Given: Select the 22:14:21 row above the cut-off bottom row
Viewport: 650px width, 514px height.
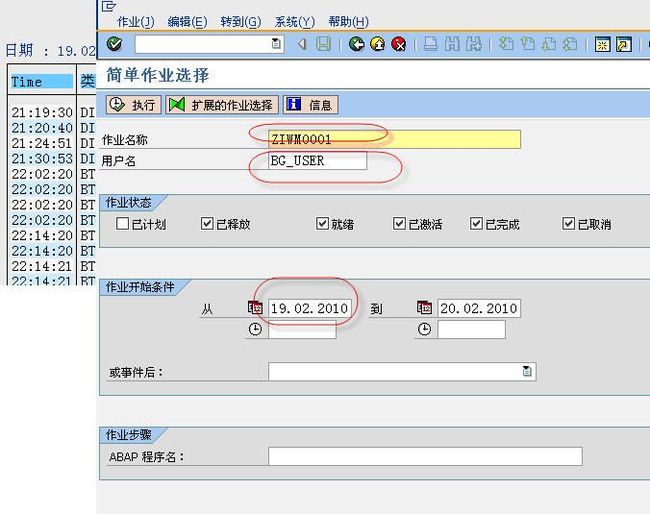Looking at the screenshot, I should (52, 266).
